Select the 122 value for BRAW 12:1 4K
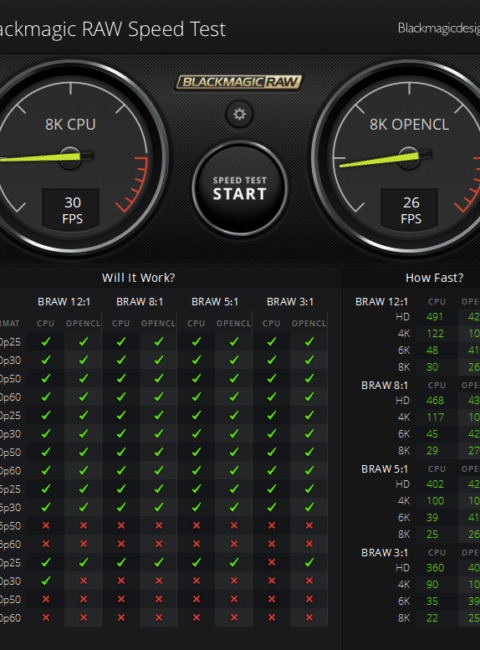The image size is (480, 650). pyautogui.click(x=435, y=334)
